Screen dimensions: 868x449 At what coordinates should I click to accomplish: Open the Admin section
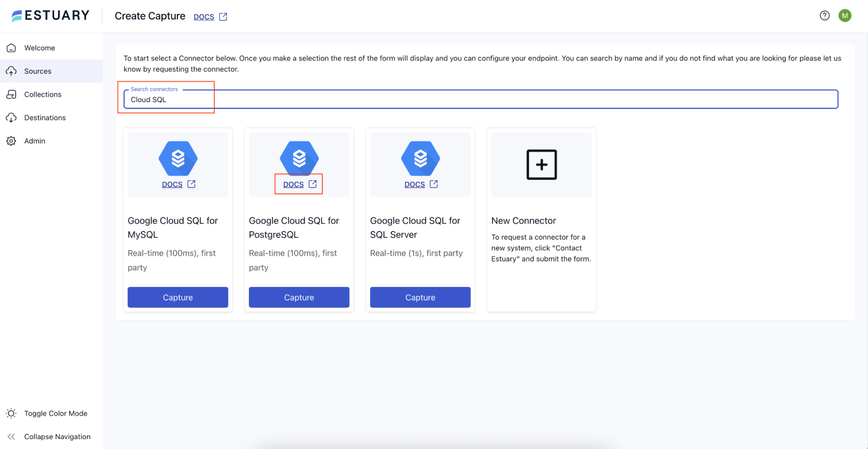click(51, 141)
